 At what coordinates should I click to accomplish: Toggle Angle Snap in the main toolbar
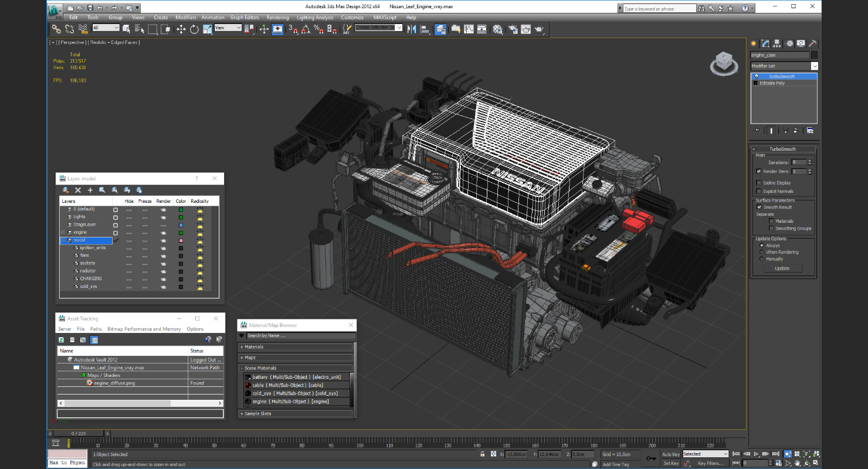306,29
